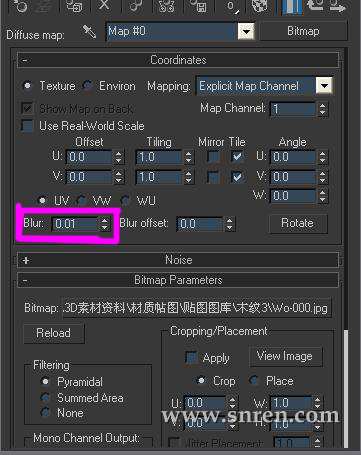Click the Bitmap map type button

tap(303, 31)
